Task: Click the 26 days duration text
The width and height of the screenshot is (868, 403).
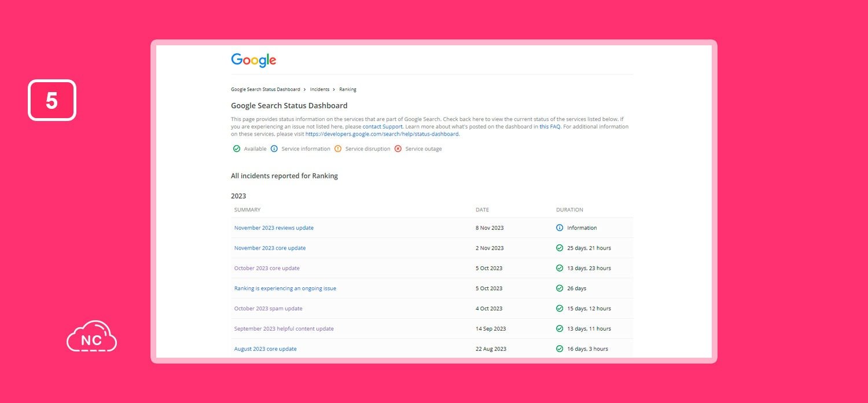Action: pyautogui.click(x=576, y=288)
